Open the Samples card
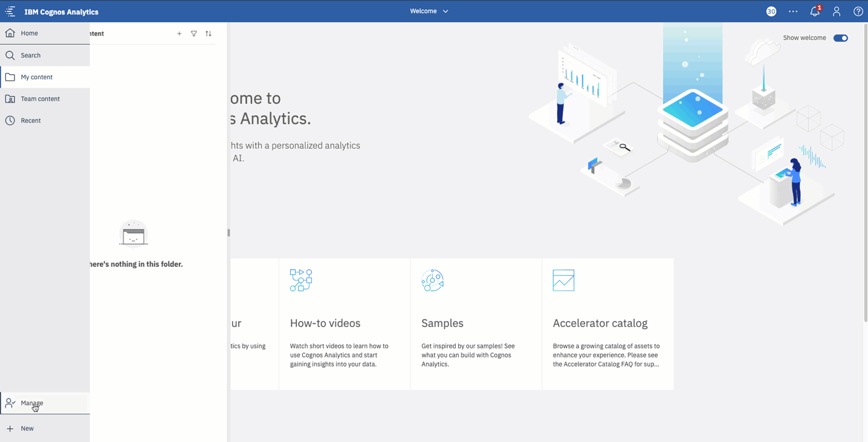Image resolution: width=868 pixels, height=442 pixels. point(476,324)
